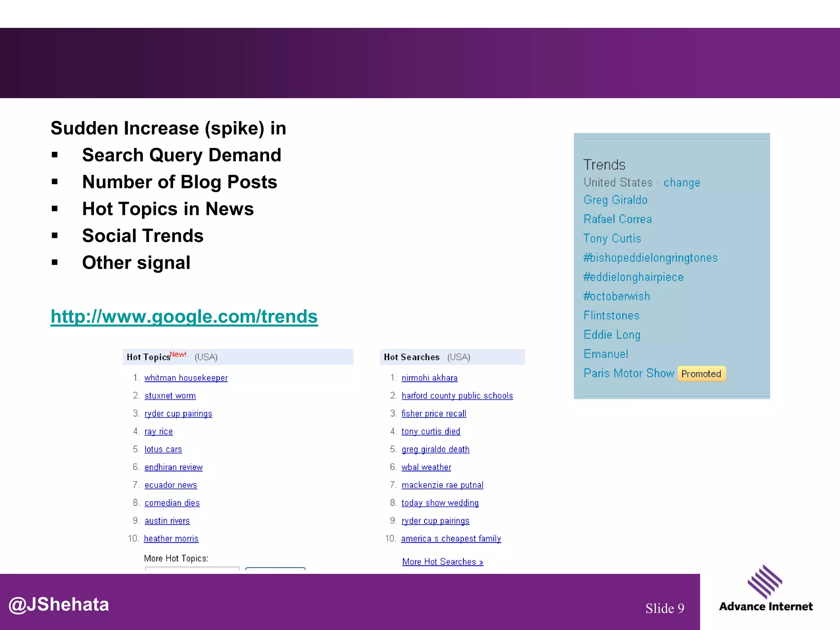This screenshot has width=840, height=630.
Task: Open 'Emanuel' trend
Action: pos(606,354)
